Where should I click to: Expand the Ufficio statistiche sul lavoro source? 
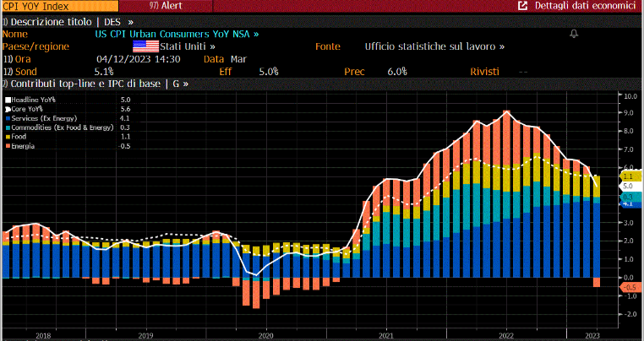coord(434,46)
